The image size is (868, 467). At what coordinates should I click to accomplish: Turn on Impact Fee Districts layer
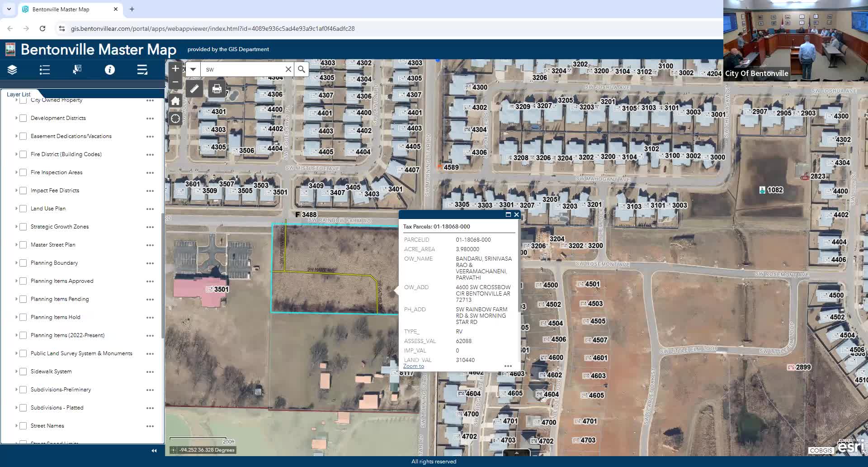click(23, 191)
